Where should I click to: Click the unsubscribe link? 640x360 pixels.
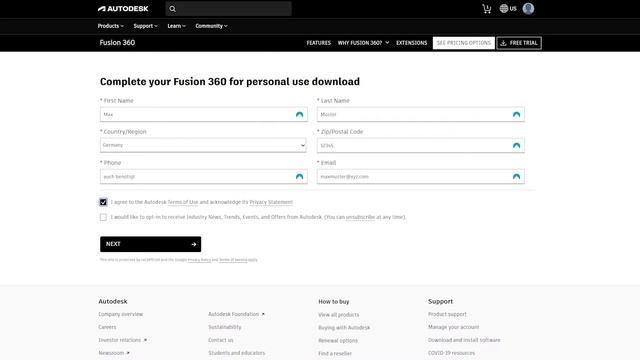coord(360,217)
